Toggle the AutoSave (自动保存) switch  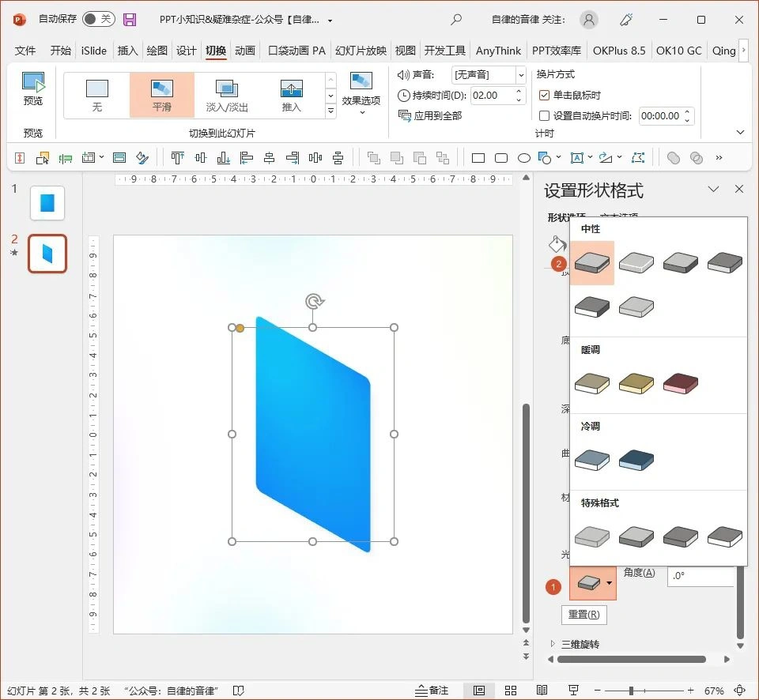(x=98, y=20)
